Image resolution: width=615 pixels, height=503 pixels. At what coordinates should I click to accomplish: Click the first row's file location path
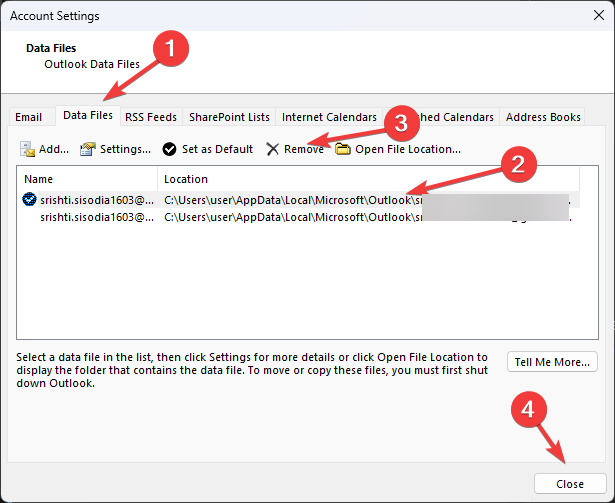pyautogui.click(x=293, y=200)
